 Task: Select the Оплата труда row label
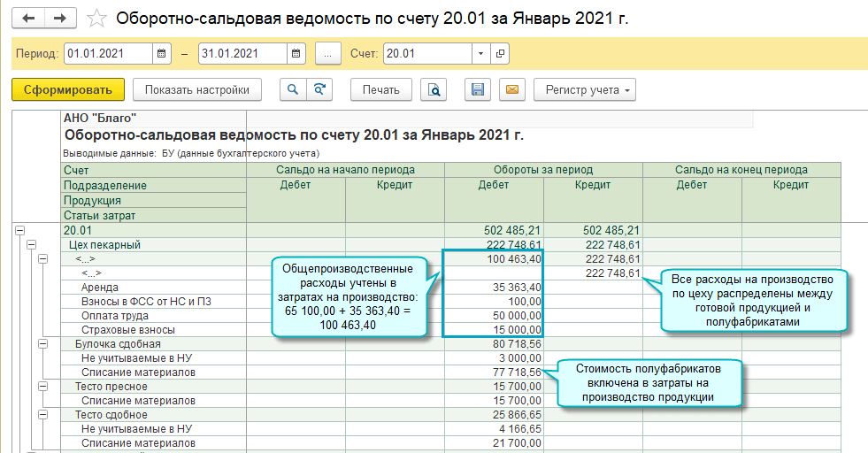115,316
